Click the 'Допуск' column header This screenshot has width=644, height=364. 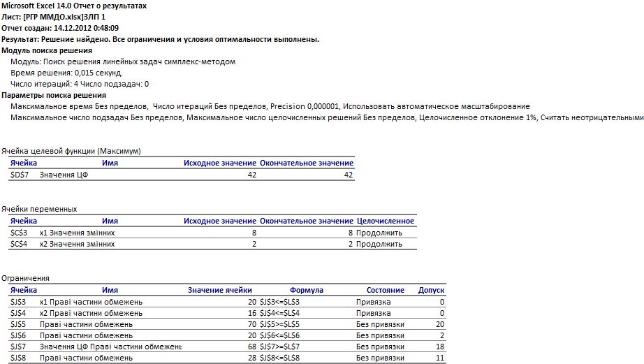[x=431, y=290]
